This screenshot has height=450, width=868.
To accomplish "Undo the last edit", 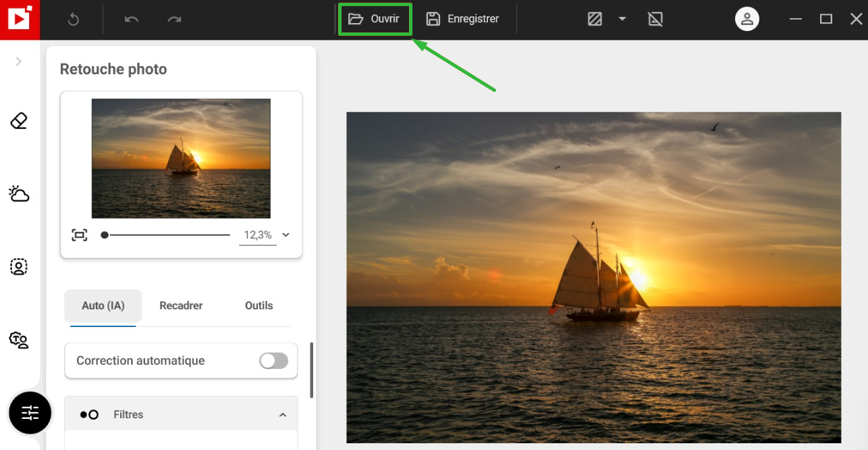I will [x=132, y=20].
